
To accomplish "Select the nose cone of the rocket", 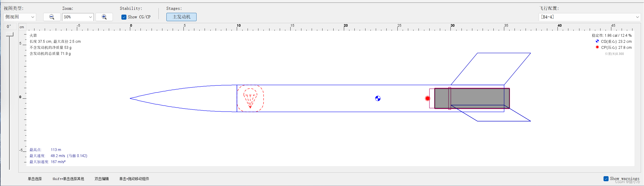I will tap(183, 98).
